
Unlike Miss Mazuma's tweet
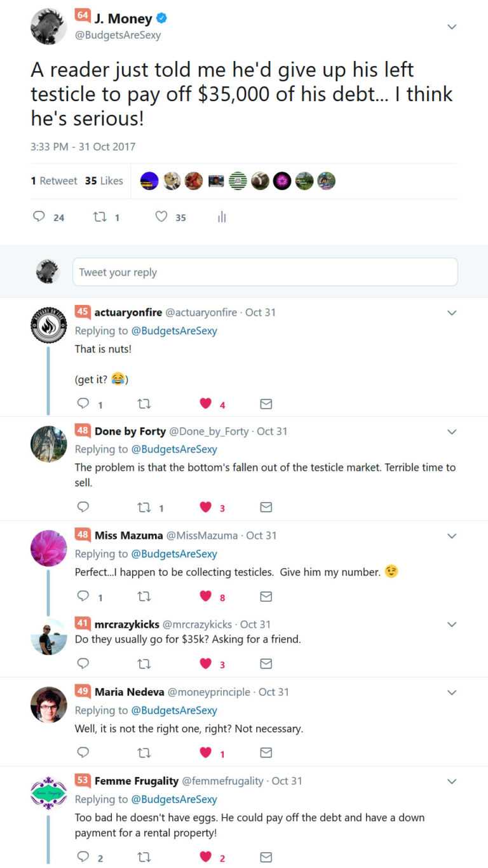[x=205, y=596]
